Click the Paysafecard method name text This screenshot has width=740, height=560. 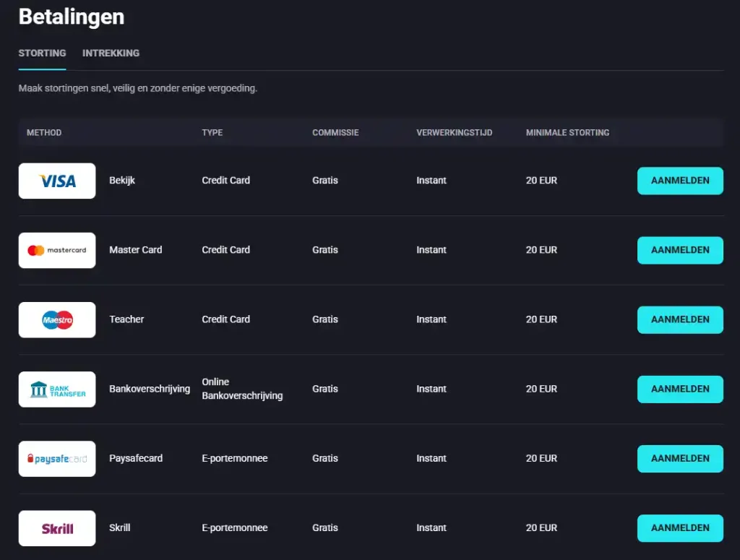(136, 458)
